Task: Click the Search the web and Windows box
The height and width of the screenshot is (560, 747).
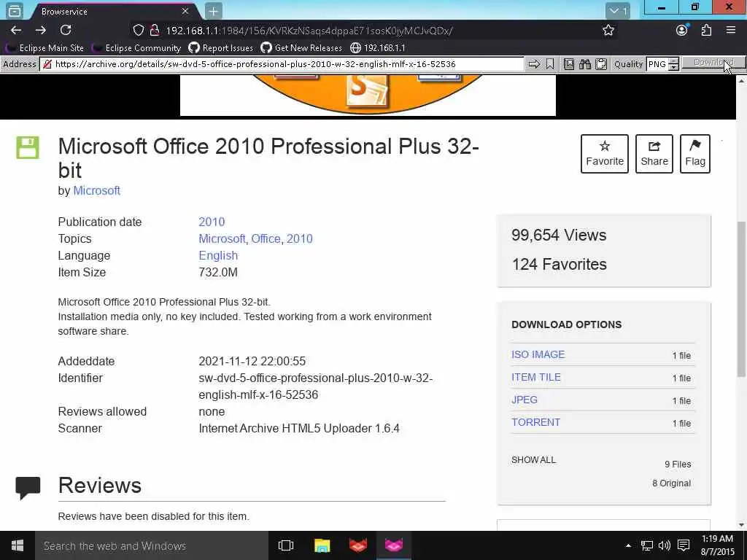Action: pyautogui.click(x=152, y=545)
